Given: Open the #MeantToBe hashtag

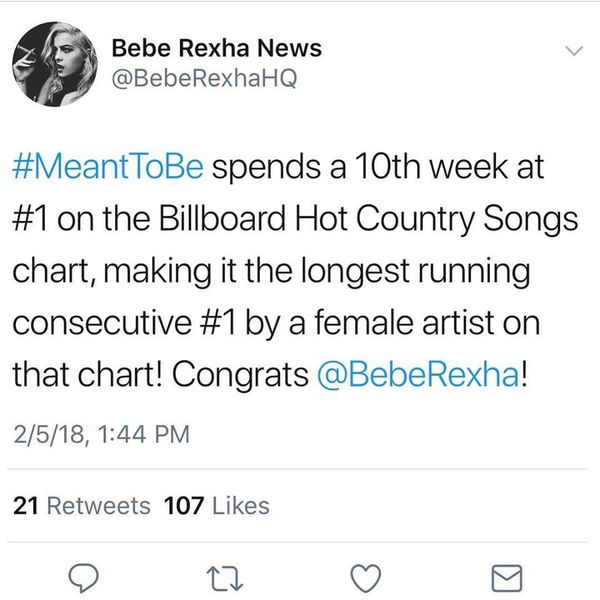Looking at the screenshot, I should coord(108,167).
